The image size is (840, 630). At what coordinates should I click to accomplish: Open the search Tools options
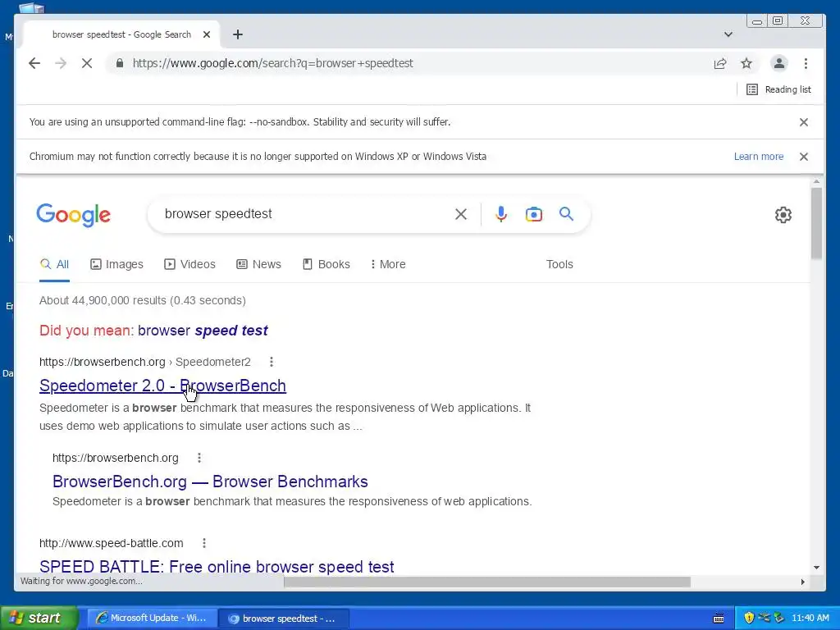coord(559,264)
